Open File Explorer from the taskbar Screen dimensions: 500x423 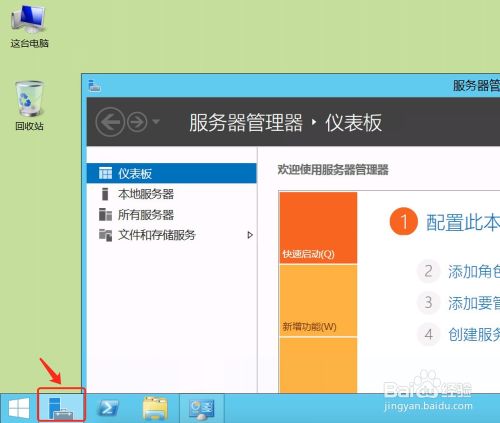(155, 408)
